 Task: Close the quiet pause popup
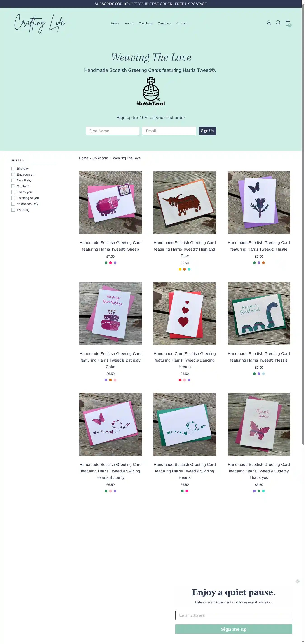click(x=298, y=581)
